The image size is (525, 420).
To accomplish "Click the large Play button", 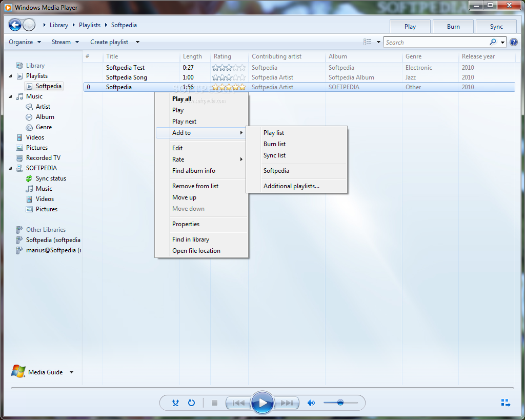I will coord(262,403).
